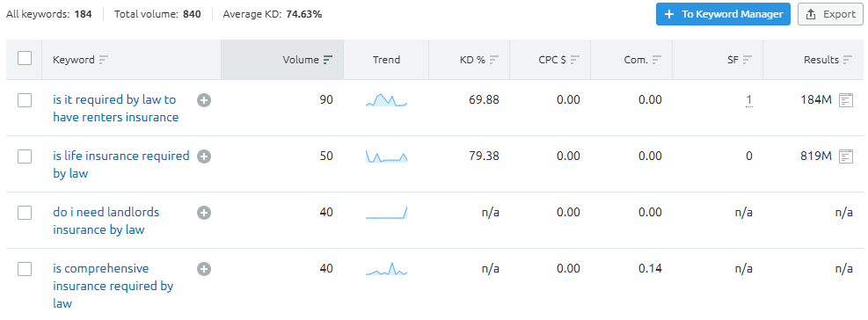Image resolution: width=868 pixels, height=320 pixels.
Task: Add landlords insurance keyword via plus icon
Action: click(x=204, y=213)
